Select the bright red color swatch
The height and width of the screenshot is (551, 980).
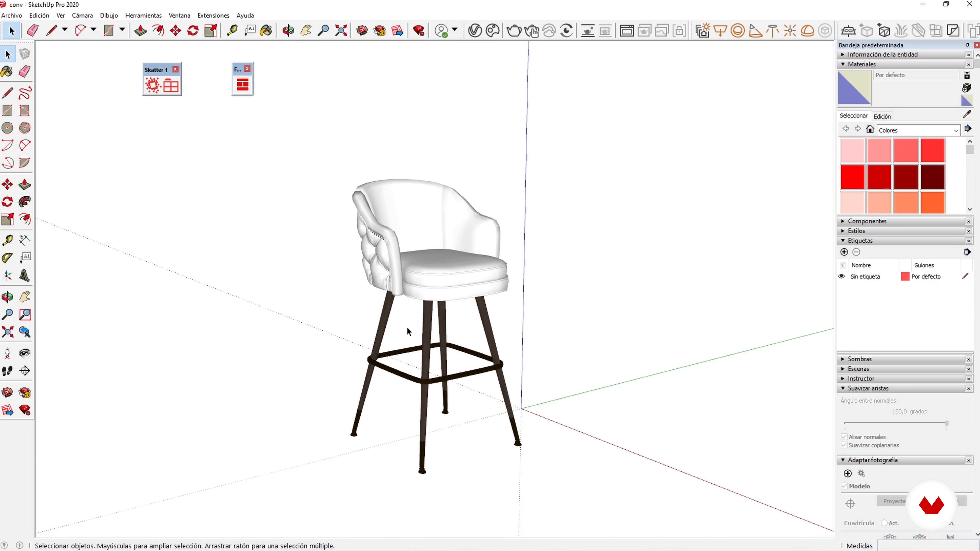[852, 177]
